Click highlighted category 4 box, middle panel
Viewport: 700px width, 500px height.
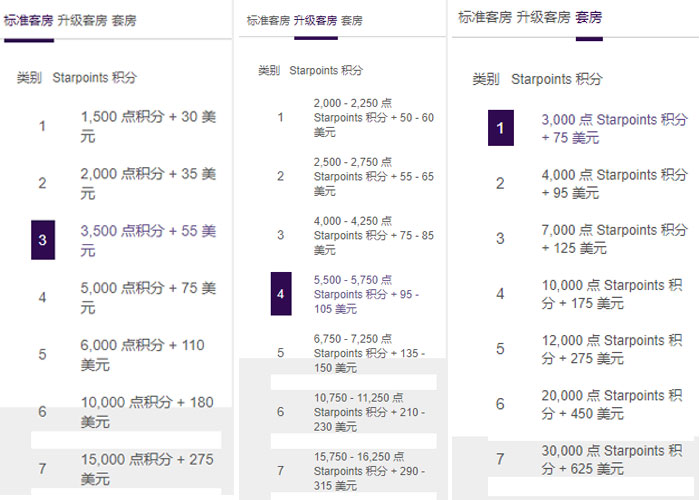281,295
